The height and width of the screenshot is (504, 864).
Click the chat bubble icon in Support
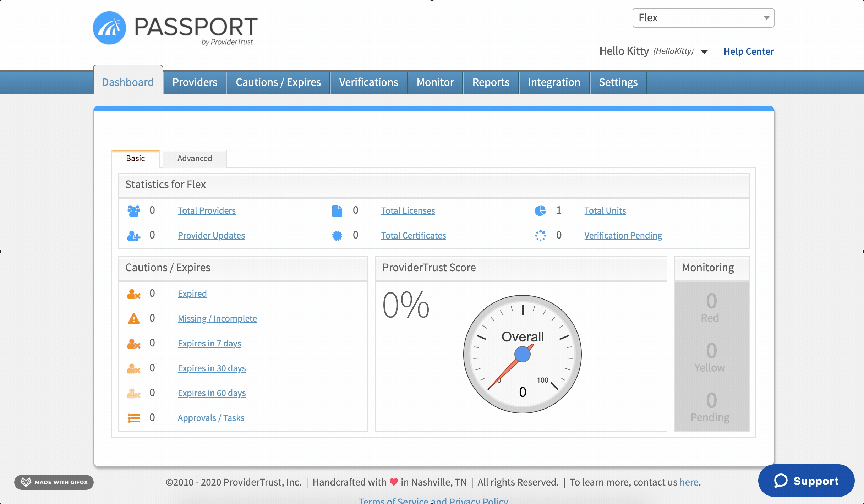(x=781, y=481)
